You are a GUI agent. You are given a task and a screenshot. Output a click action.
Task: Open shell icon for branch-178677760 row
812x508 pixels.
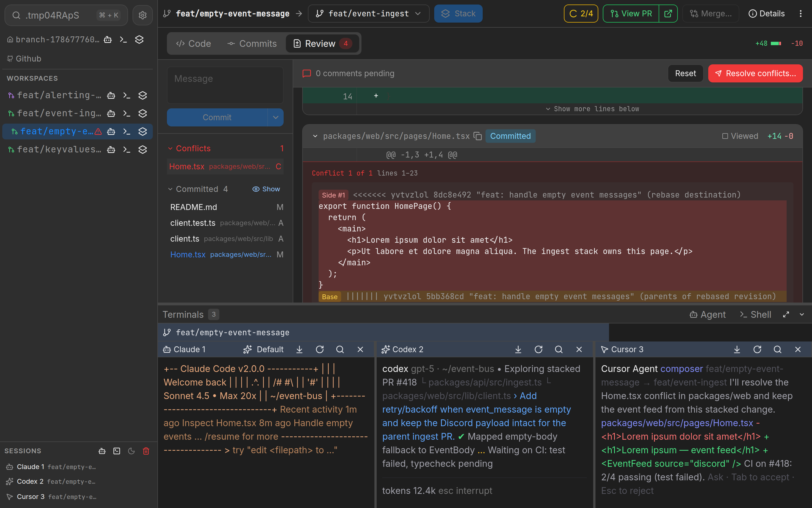[x=123, y=40]
